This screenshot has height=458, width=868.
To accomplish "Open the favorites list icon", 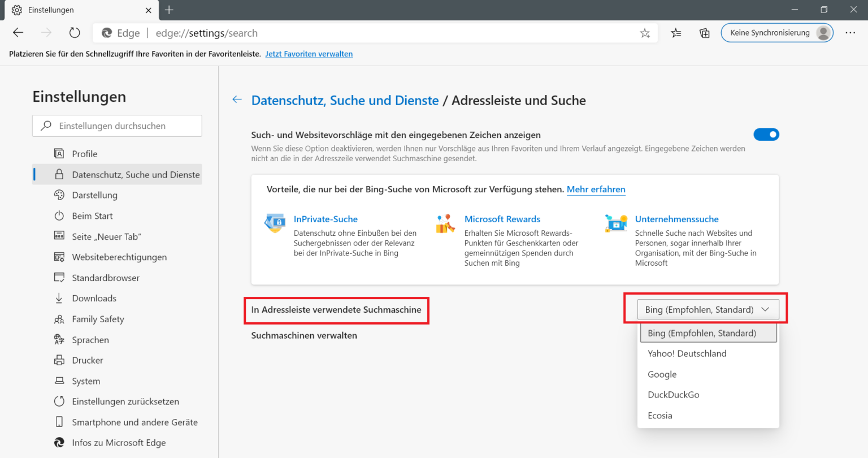I will pyautogui.click(x=676, y=33).
